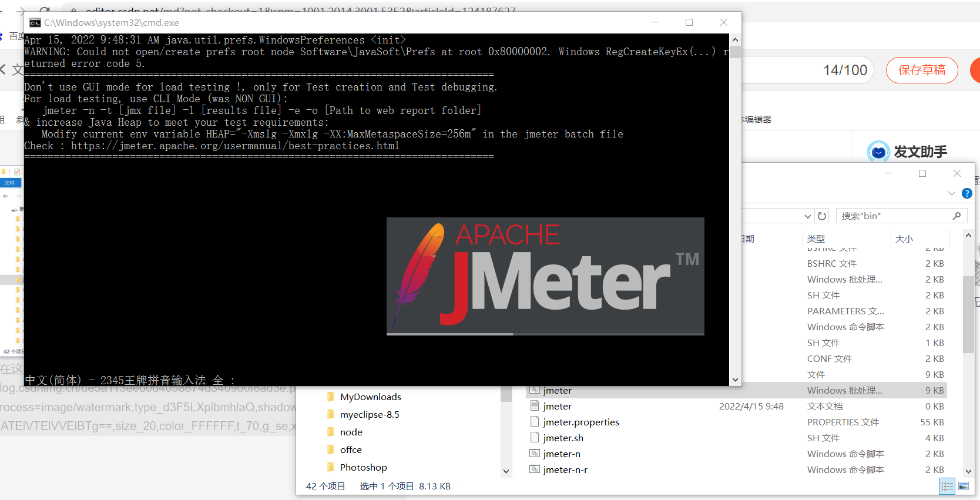980x500 pixels.
Task: Click the best-practices URL in the cmd output
Action: (x=235, y=146)
